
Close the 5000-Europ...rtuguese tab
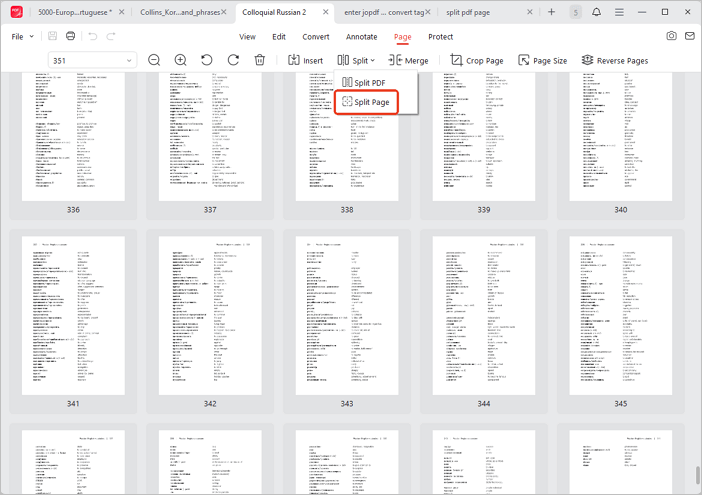click(122, 12)
